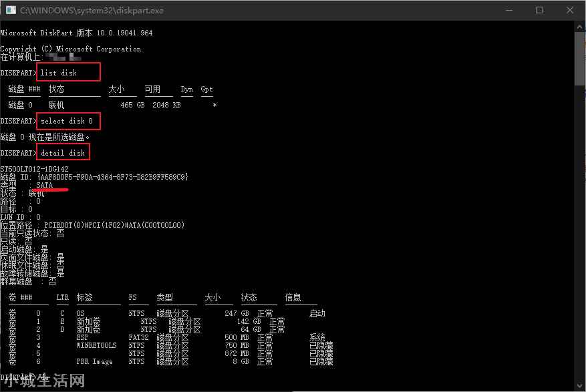Click the 系统 info of volume 3
The height and width of the screenshot is (392, 586).
point(317,337)
